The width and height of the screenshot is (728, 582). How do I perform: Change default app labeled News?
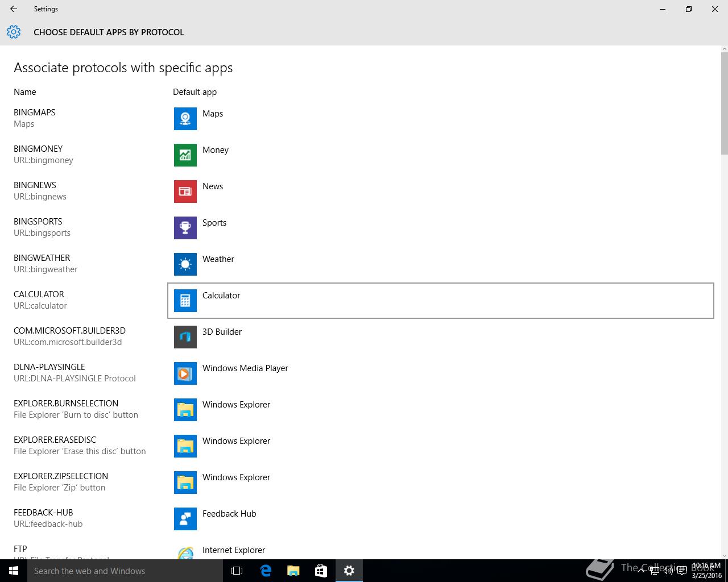[x=441, y=192]
